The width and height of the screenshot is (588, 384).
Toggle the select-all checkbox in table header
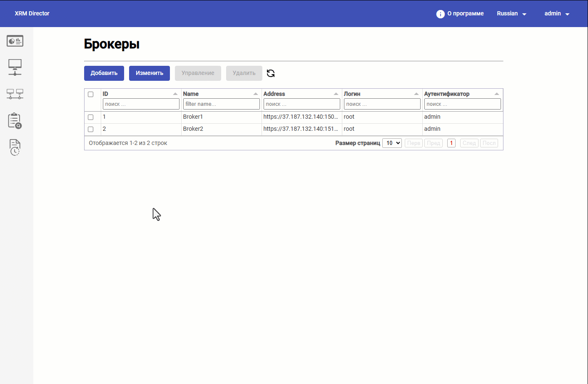click(x=90, y=94)
